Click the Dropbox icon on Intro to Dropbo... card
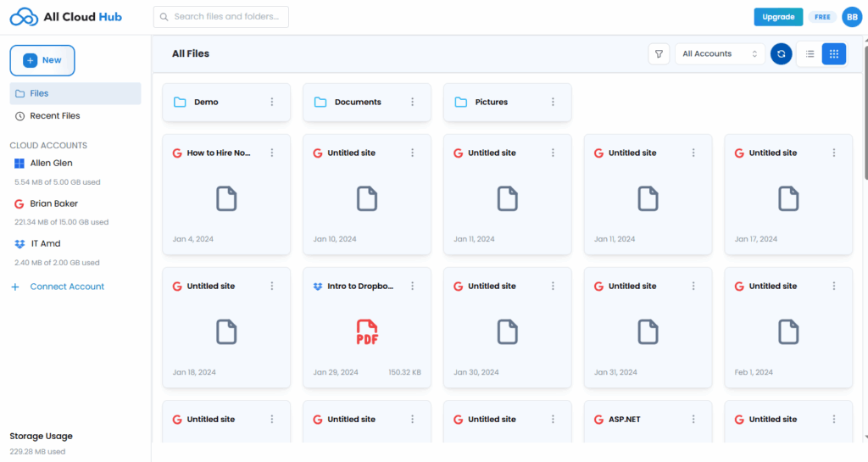This screenshot has width=868, height=462. 318,287
